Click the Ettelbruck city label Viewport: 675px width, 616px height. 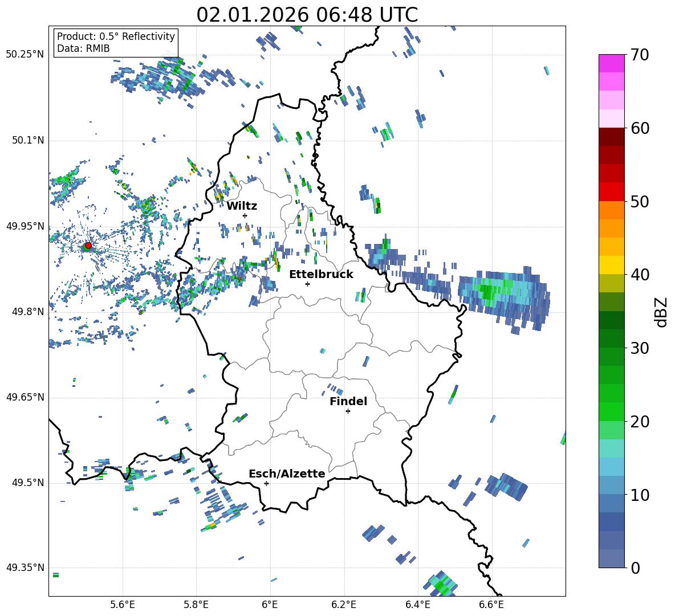tap(321, 275)
